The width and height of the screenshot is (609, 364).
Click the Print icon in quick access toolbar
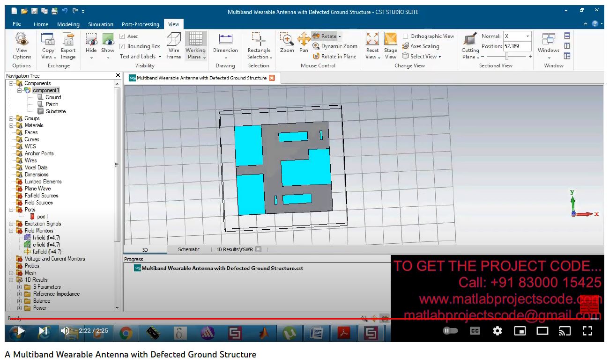54,11
